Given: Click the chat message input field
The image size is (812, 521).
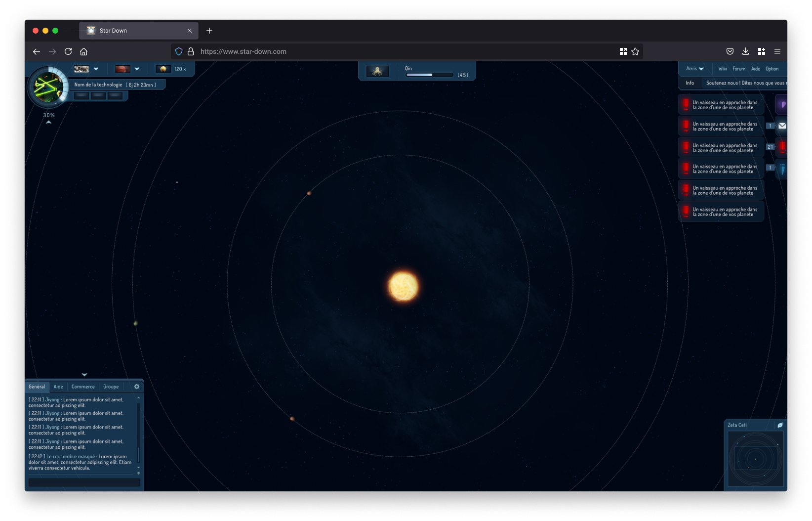Looking at the screenshot, I should (84, 482).
